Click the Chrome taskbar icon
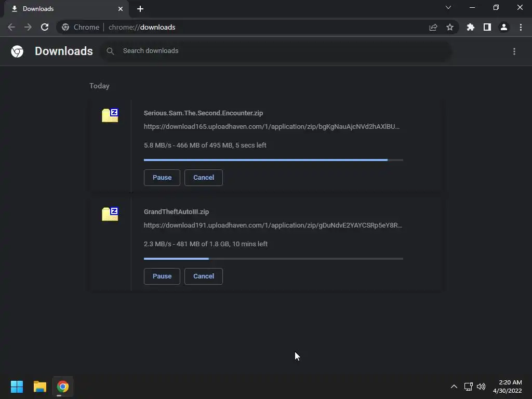 coord(63,387)
